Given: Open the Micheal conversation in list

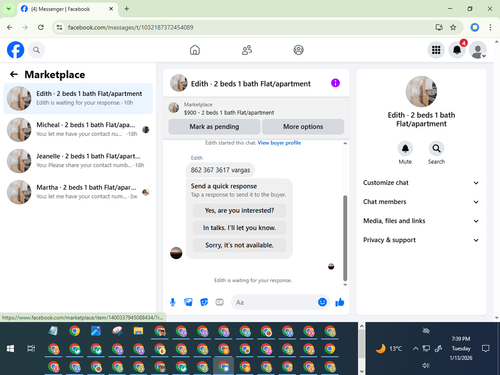Looking at the screenshot, I should coord(78,130).
